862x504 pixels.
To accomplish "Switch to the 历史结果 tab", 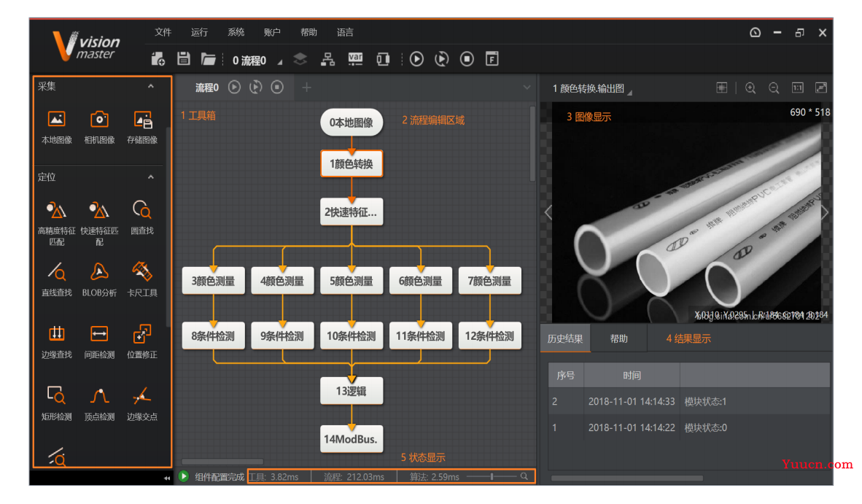I will click(x=566, y=338).
